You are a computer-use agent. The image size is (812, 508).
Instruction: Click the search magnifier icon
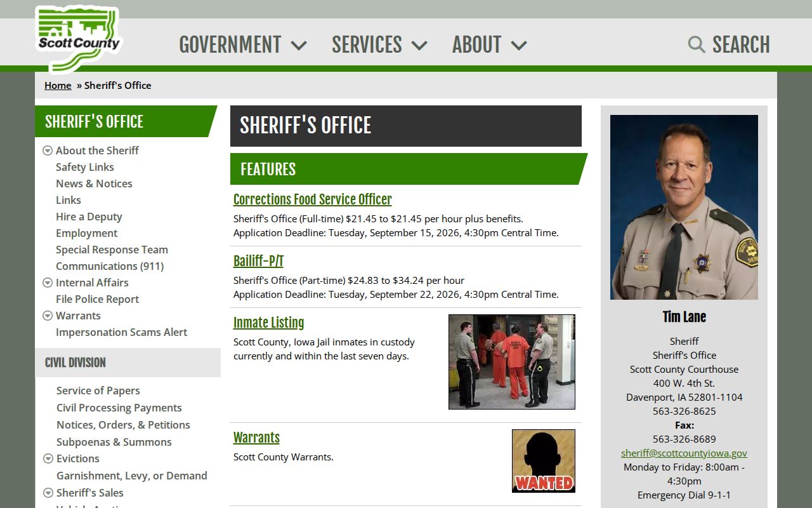697,44
